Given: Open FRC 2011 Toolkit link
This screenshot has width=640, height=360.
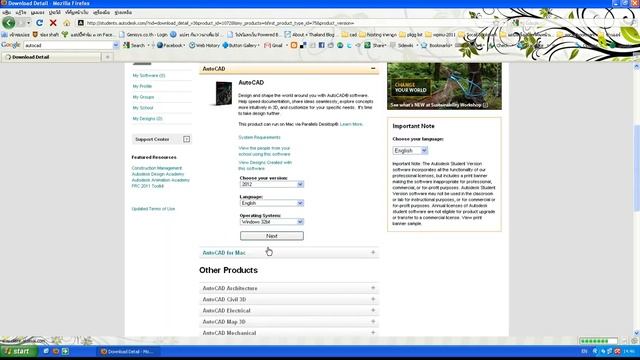Looking at the screenshot, I should 147,186.
